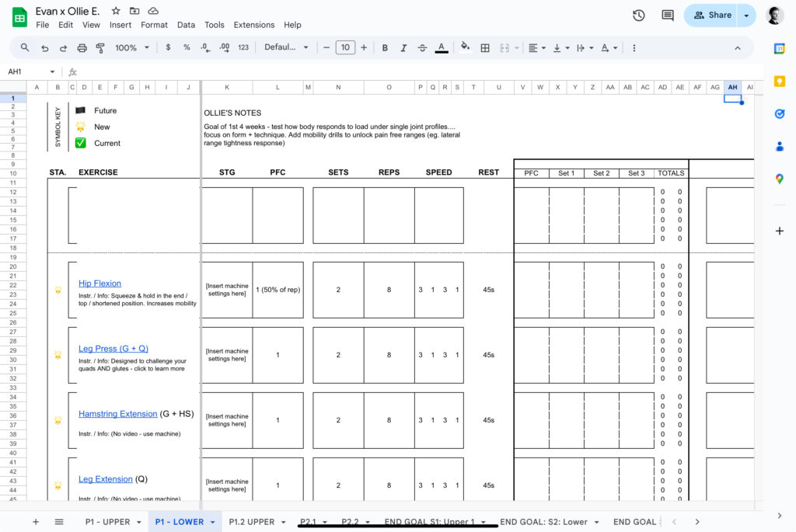The height and width of the screenshot is (532, 796).
Task: Star this spreadsheet document
Action: 116,11
